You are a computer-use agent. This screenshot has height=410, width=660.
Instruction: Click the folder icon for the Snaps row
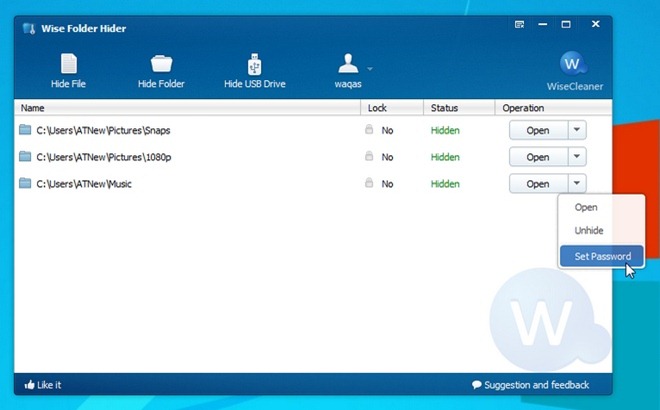point(25,130)
